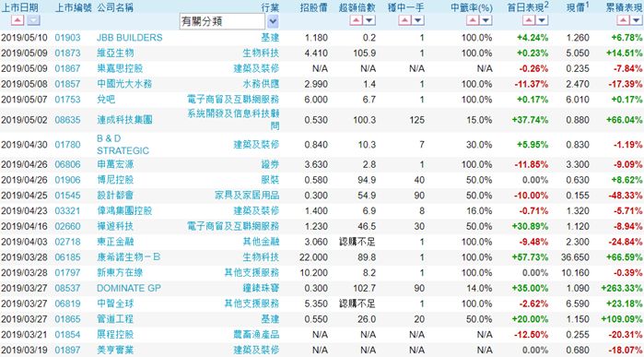The image size is (644, 357).
Task: Click the 現價 column header
Action: [578, 7]
